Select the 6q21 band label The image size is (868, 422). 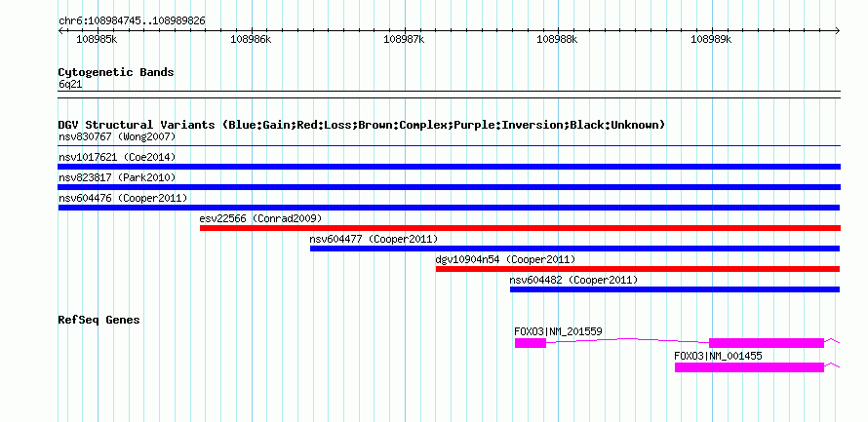(70, 85)
